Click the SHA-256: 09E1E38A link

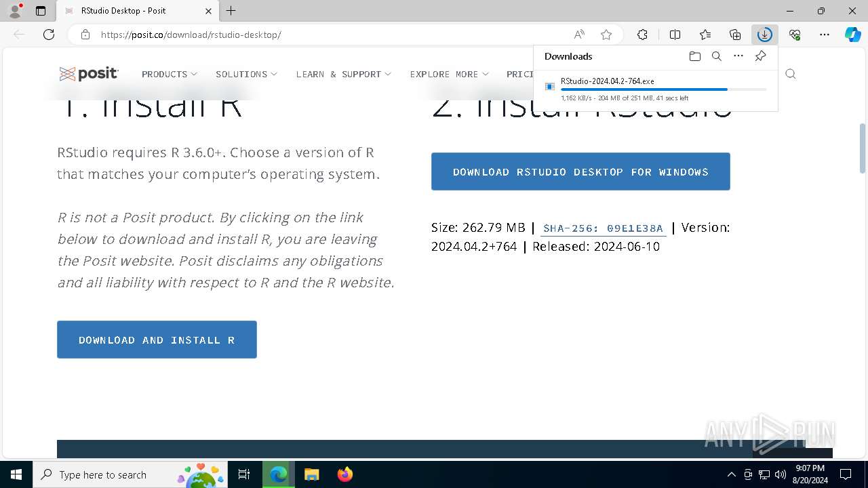[x=603, y=228]
